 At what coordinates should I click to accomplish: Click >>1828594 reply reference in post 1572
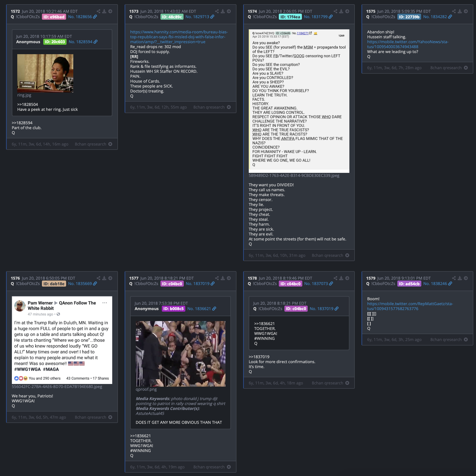(22, 123)
